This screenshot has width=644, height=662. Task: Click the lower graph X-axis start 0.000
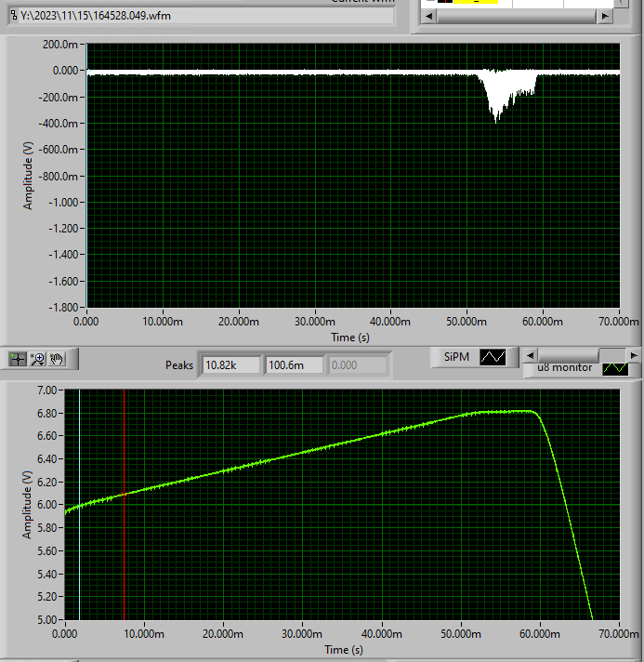tap(64, 634)
